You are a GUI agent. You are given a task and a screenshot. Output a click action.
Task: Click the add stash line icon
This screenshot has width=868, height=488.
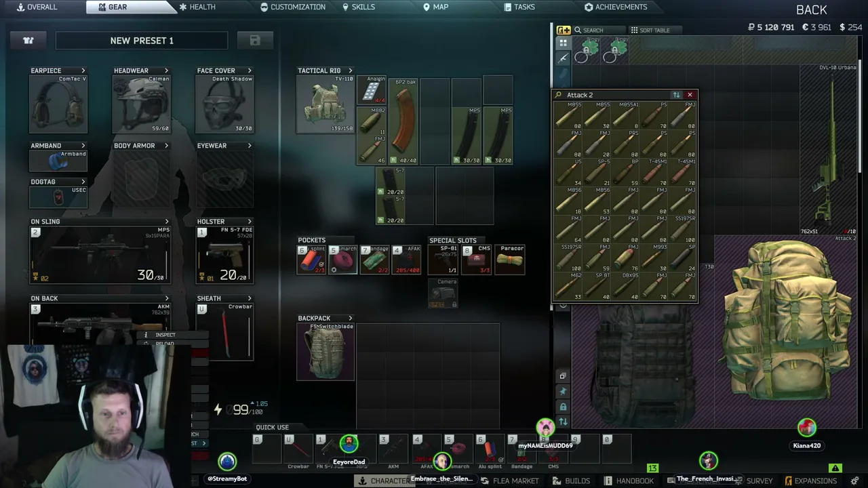click(564, 30)
